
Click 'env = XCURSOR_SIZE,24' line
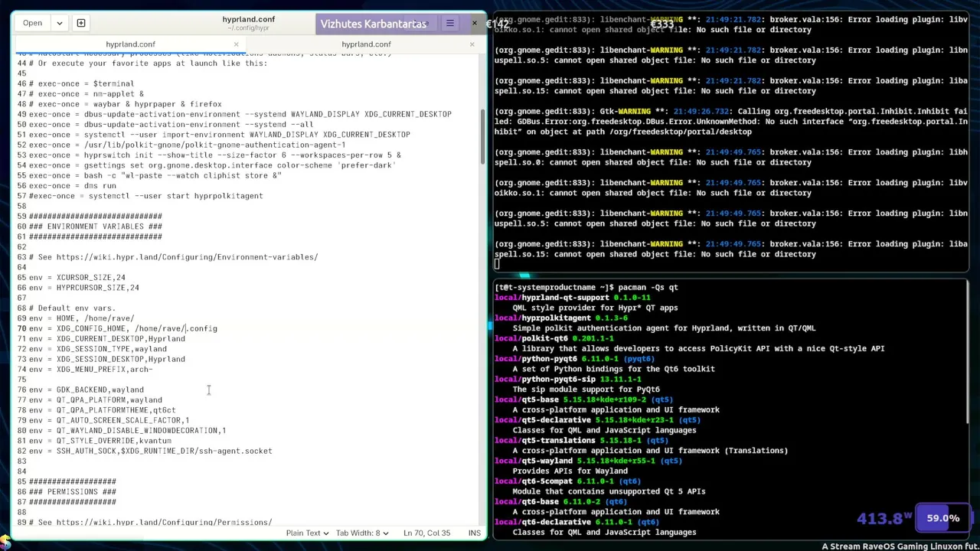click(x=77, y=278)
